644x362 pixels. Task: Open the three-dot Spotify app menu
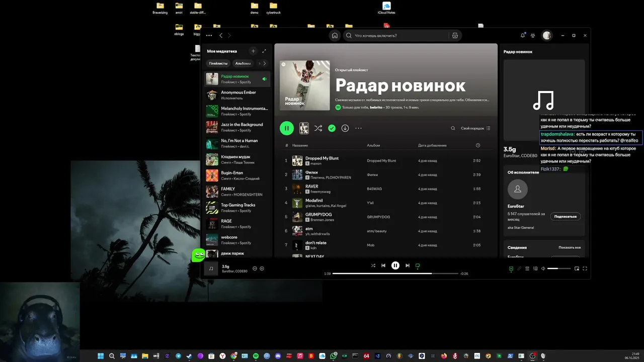click(209, 36)
